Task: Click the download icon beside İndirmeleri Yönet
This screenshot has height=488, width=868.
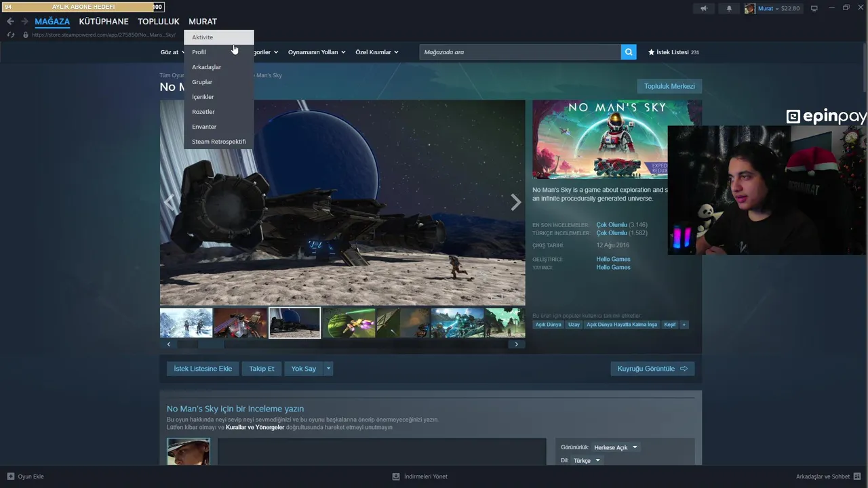Action: (x=396, y=476)
